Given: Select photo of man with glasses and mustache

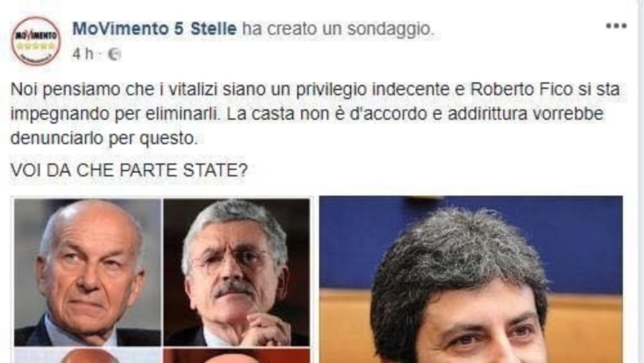Looking at the screenshot, I should (x=237, y=272).
